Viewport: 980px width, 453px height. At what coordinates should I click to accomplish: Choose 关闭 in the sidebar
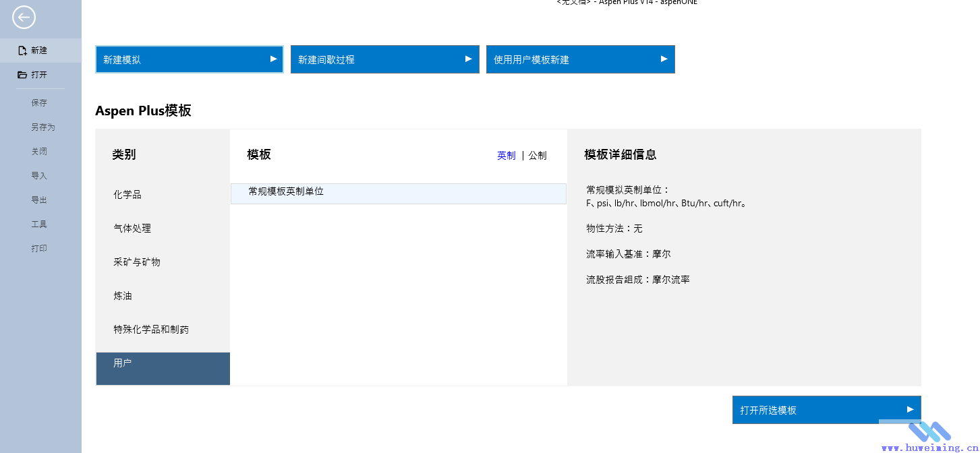tap(39, 152)
